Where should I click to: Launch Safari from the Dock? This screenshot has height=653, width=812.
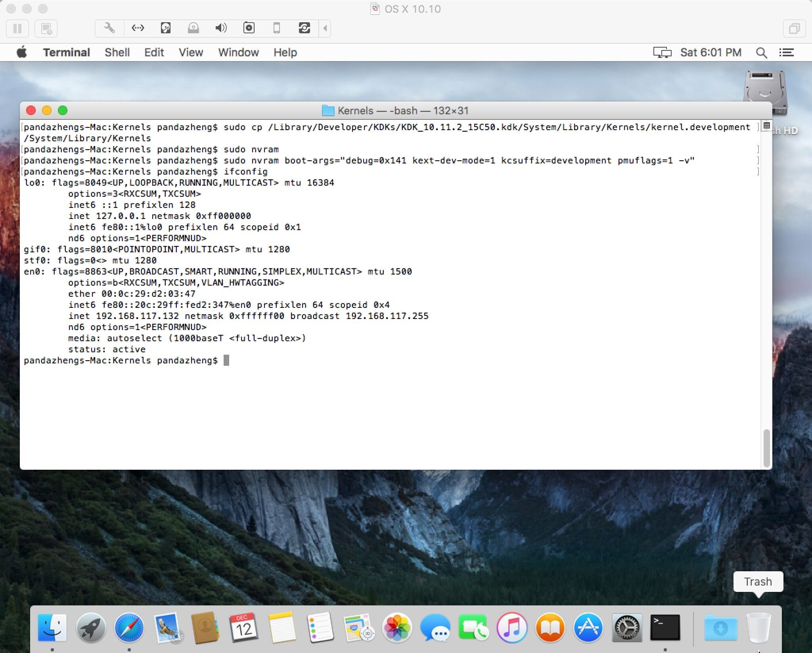point(129,628)
